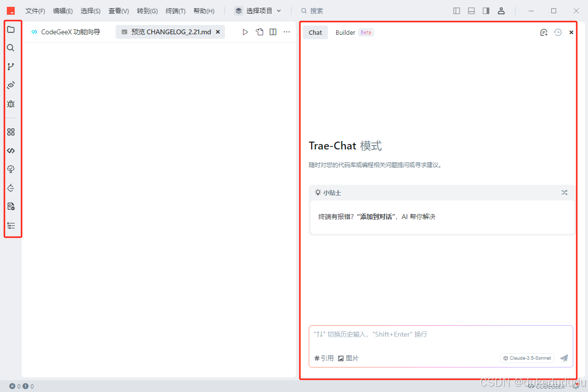
Task: Open the Source Control branch icon
Action: [x=11, y=67]
